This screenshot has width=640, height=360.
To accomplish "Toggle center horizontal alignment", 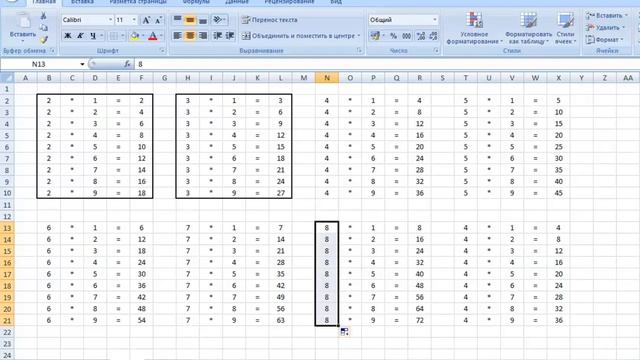I will pyautogui.click(x=190, y=36).
